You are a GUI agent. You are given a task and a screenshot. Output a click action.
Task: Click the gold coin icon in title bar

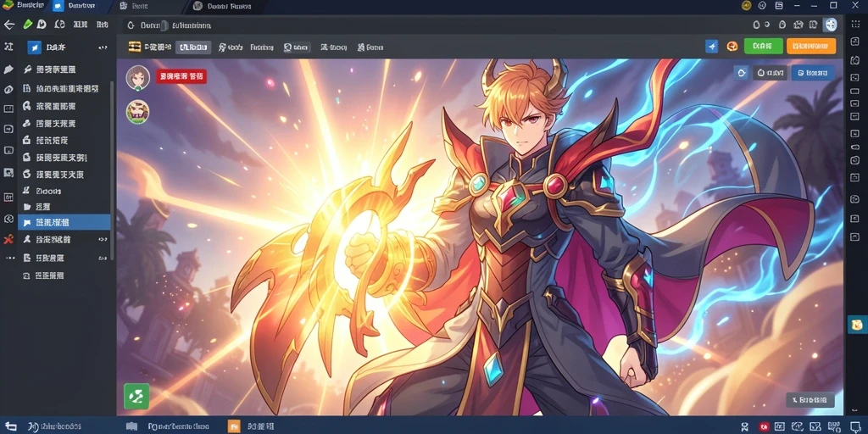coord(746,6)
